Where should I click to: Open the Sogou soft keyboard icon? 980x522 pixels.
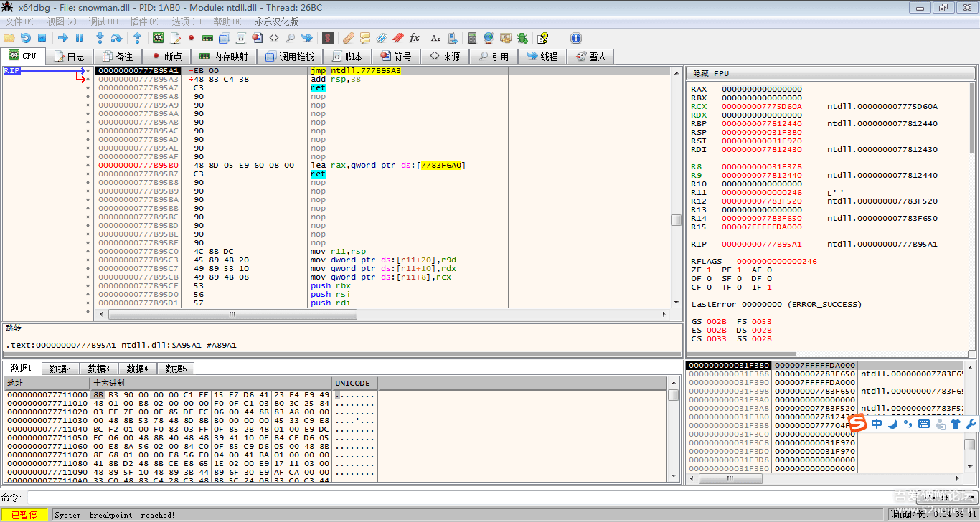click(x=923, y=424)
